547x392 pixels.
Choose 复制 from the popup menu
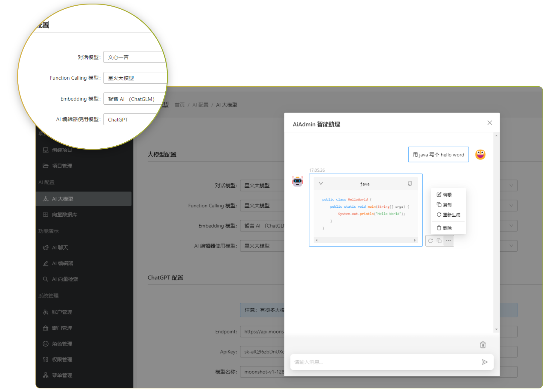448,205
